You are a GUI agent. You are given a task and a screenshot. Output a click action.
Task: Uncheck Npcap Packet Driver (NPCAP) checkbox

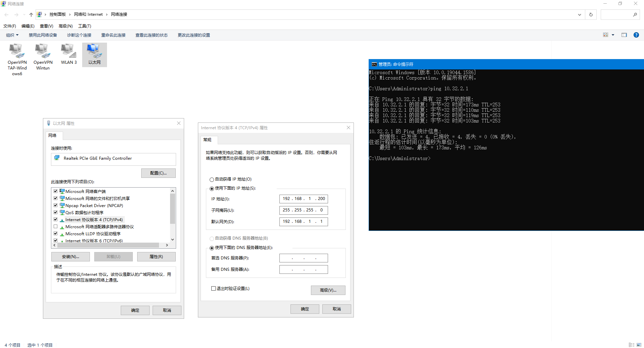click(56, 205)
